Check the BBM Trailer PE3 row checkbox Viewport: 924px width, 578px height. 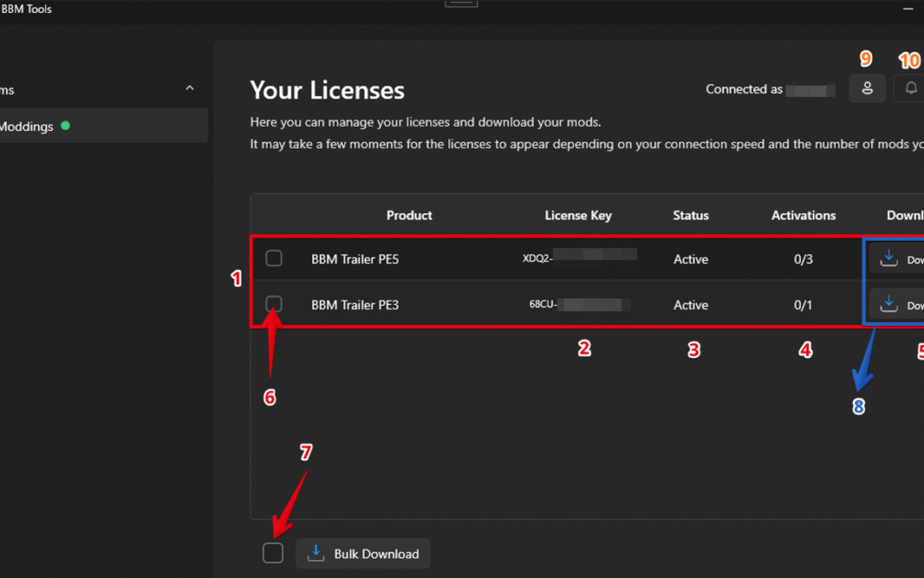[x=274, y=304]
